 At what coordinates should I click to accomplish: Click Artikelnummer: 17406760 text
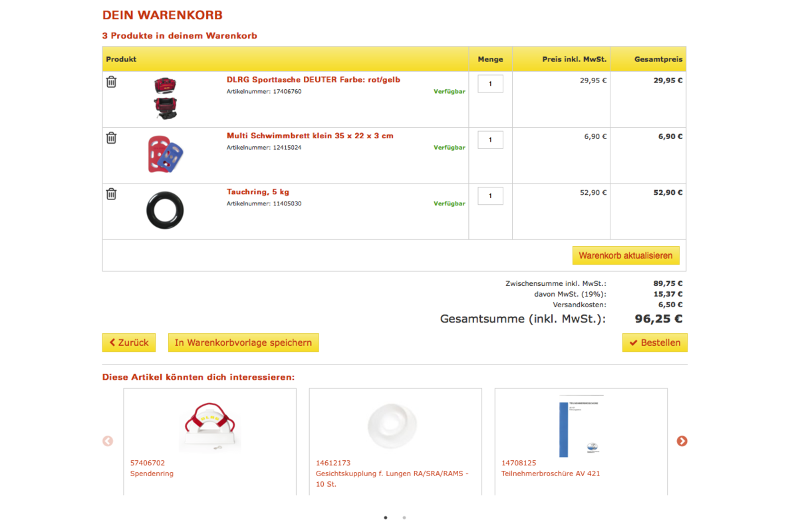click(x=264, y=92)
